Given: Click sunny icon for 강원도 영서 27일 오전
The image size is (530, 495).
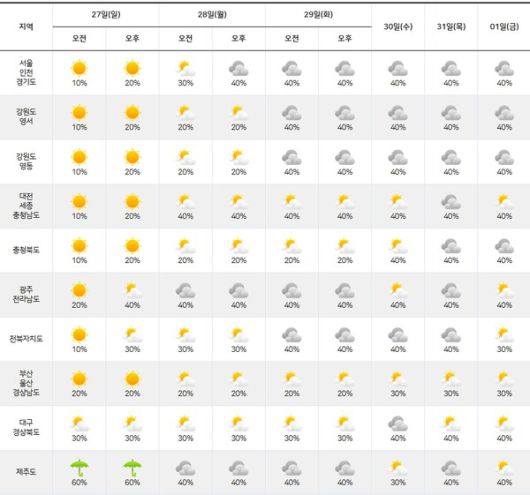Looking at the screenshot, I should click(79, 113).
